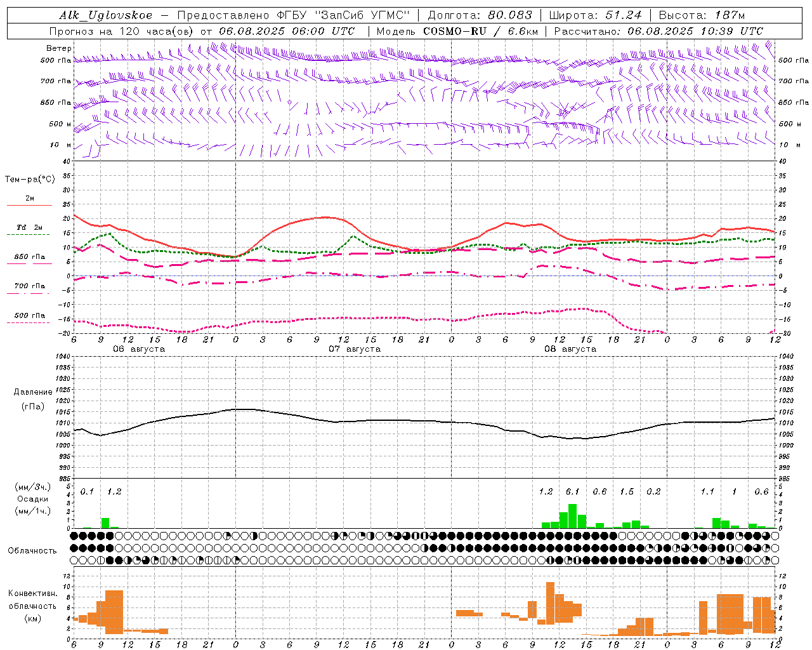Screen dimensions: 812x650
Task: Click the precipitation value 1.1
Action: pos(707,492)
